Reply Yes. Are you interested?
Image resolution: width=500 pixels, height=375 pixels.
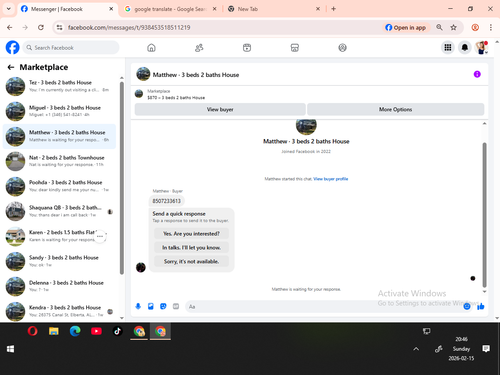point(191,234)
